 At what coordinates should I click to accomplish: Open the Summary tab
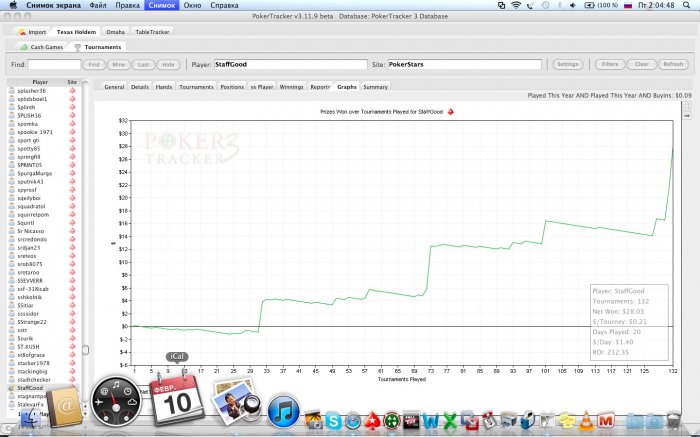(375, 87)
